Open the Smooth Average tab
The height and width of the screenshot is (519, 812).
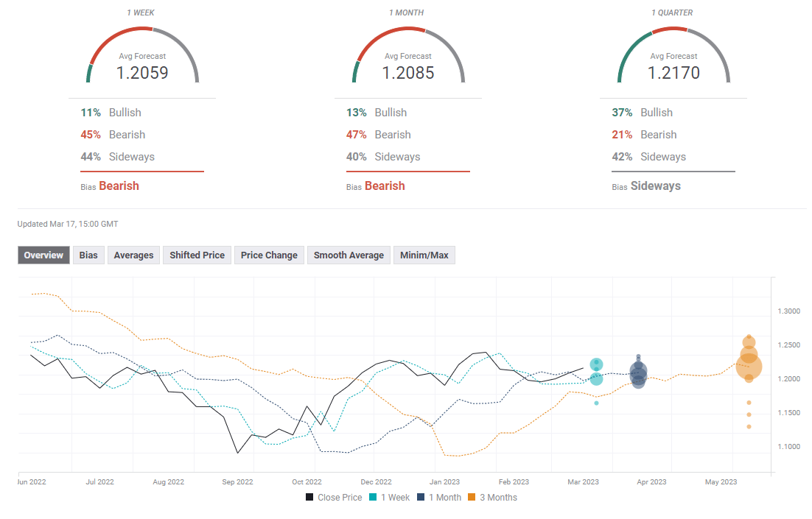click(x=349, y=255)
